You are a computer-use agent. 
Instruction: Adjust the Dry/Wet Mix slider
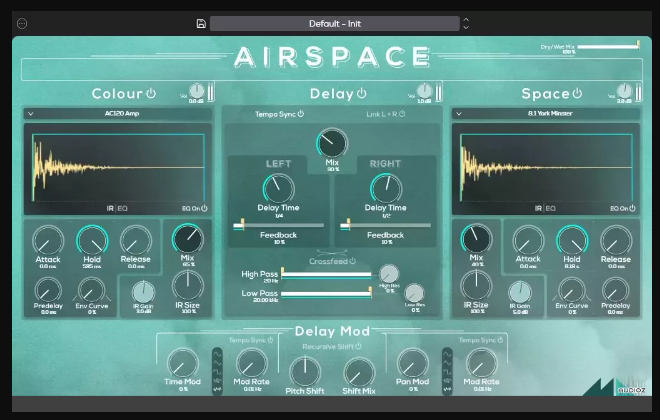point(609,47)
